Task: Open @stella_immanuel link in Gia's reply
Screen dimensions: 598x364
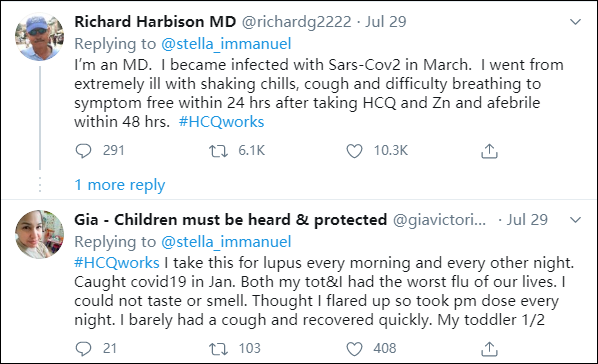Action: click(226, 242)
